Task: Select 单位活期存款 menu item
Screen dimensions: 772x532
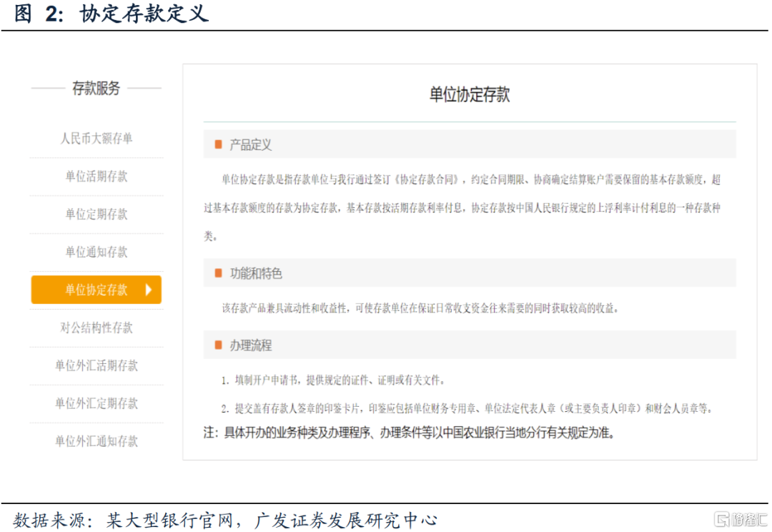Action: [96, 177]
